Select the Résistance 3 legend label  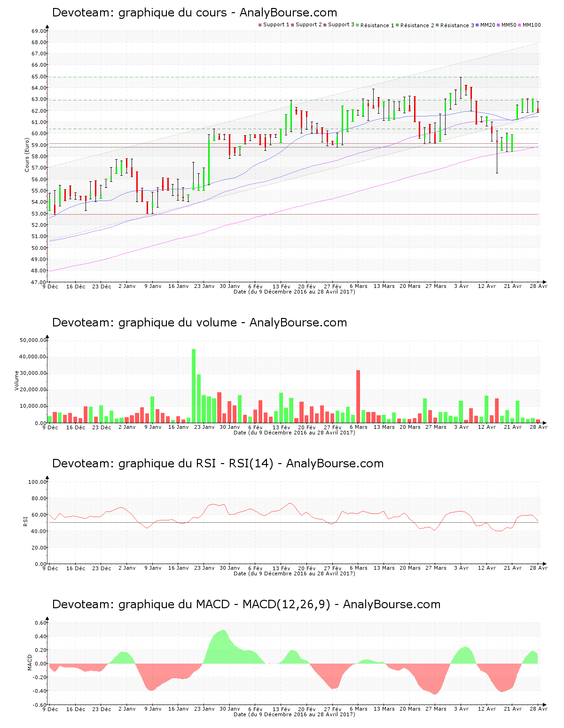click(457, 25)
